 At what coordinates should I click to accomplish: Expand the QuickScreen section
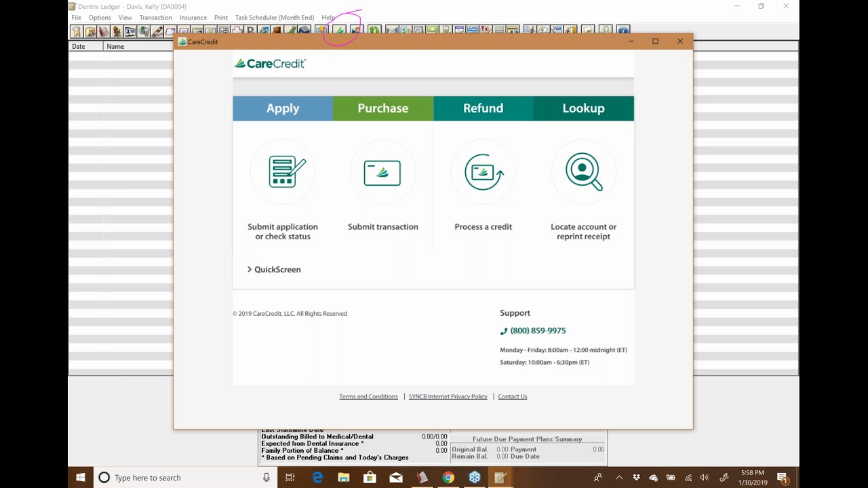(273, 269)
